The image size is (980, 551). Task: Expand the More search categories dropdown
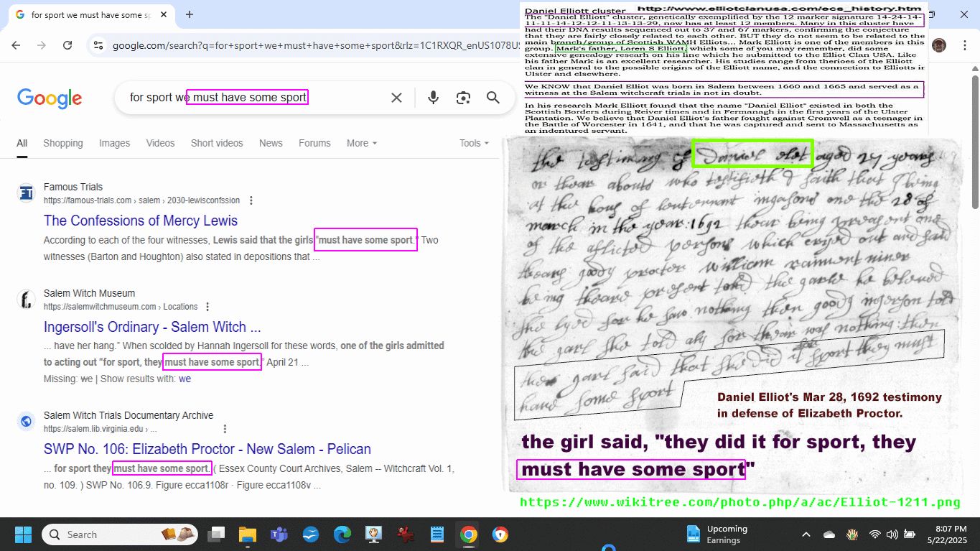coord(362,143)
